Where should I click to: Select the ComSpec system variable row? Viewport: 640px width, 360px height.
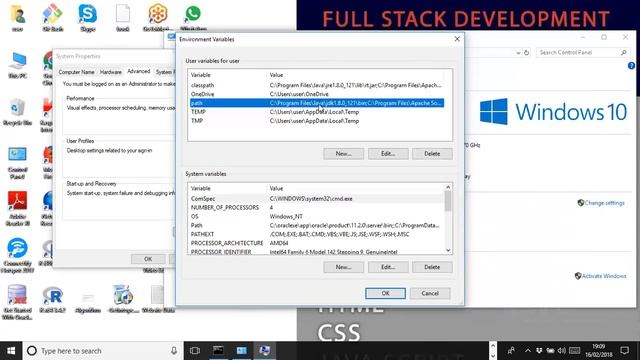click(x=317, y=199)
